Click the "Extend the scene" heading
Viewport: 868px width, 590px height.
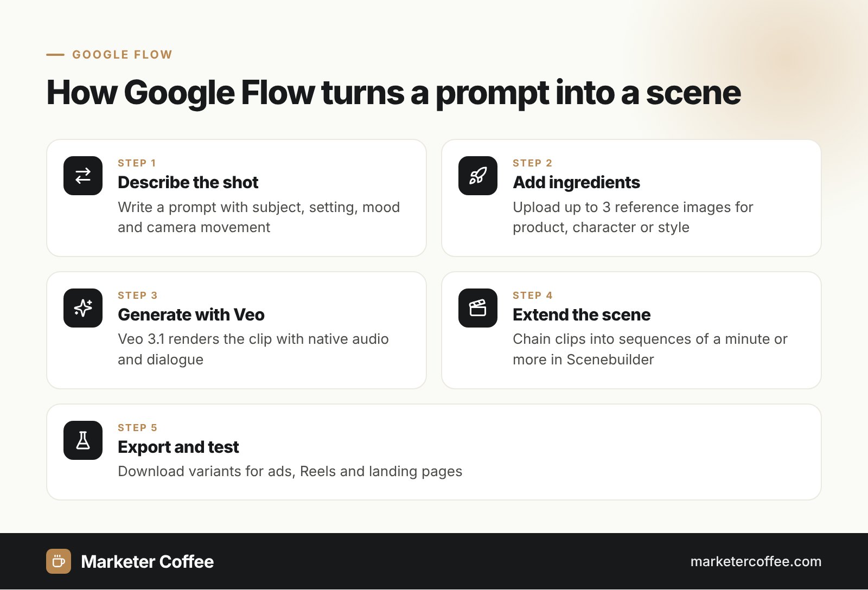[x=582, y=315]
